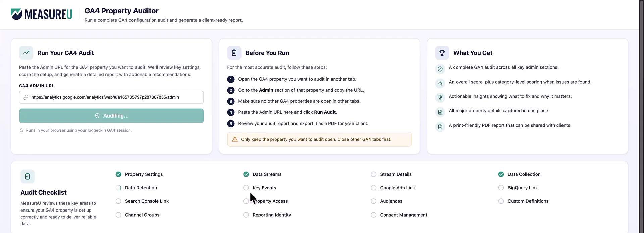Click the 'Property Access' checklist label
This screenshot has width=644, height=233.
[270, 201]
